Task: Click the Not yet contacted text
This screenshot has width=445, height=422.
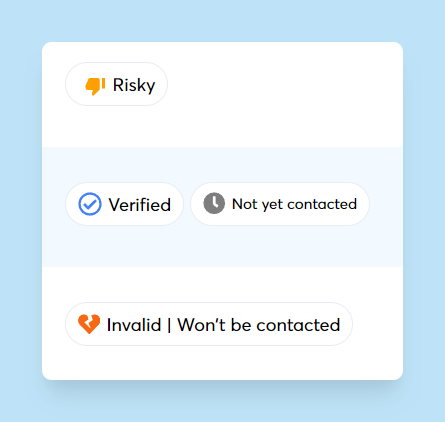Action: click(x=294, y=204)
